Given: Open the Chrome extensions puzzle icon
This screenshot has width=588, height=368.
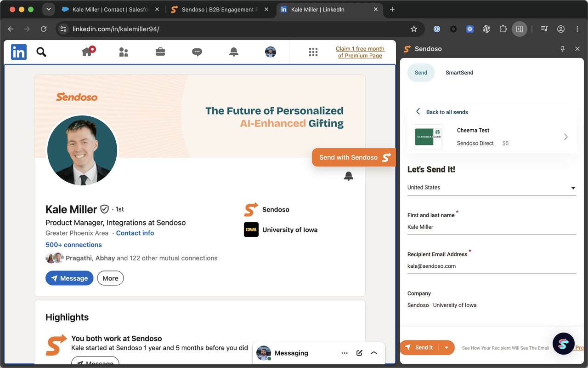Looking at the screenshot, I should tap(503, 29).
